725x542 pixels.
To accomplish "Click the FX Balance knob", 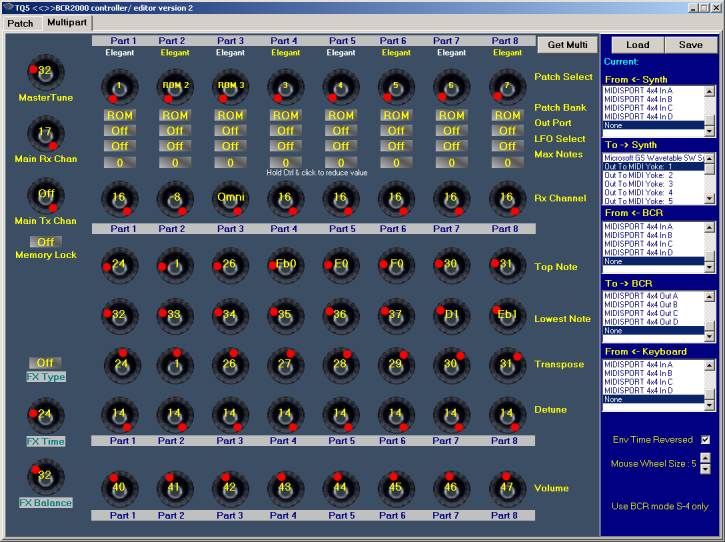I will point(45,476).
